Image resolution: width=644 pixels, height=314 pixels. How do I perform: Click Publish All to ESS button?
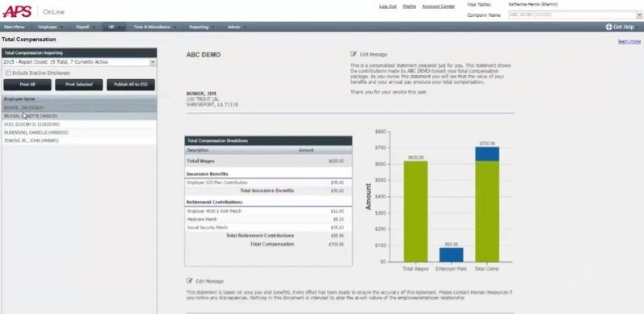coord(131,85)
